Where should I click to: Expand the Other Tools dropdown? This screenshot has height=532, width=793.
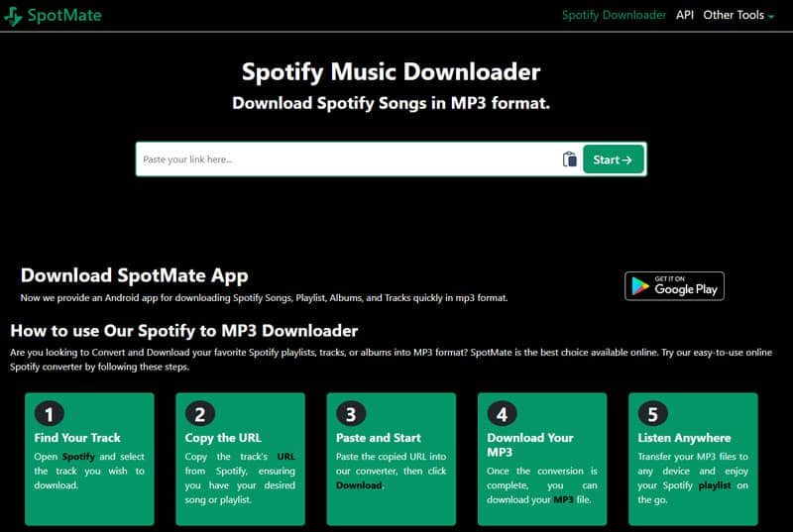coord(738,15)
